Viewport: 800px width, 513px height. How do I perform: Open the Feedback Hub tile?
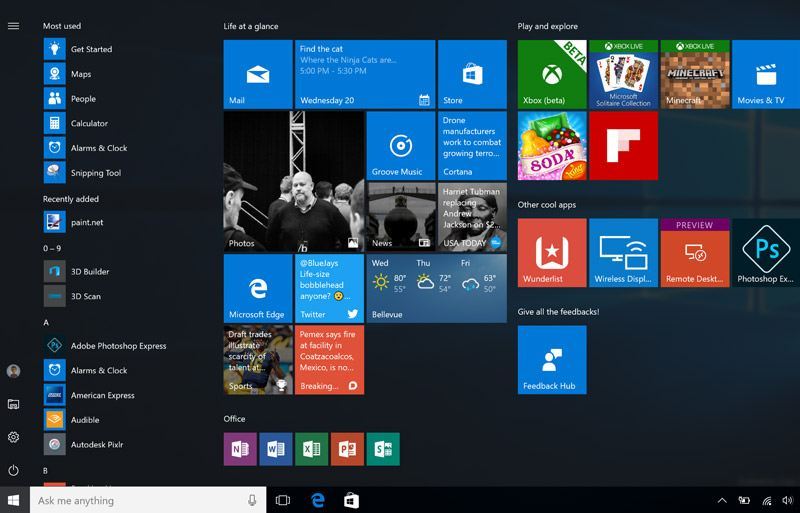coord(552,359)
